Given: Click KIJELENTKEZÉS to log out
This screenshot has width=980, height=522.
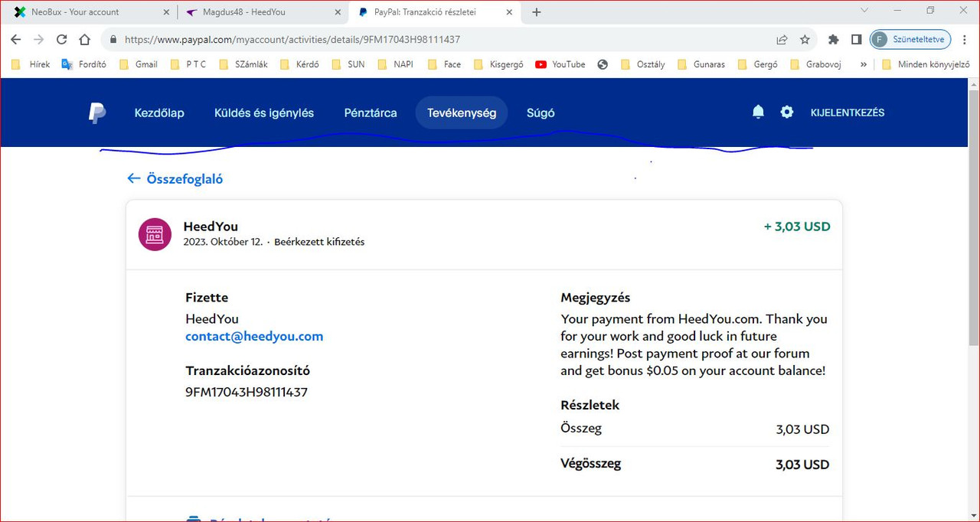Looking at the screenshot, I should (x=848, y=113).
